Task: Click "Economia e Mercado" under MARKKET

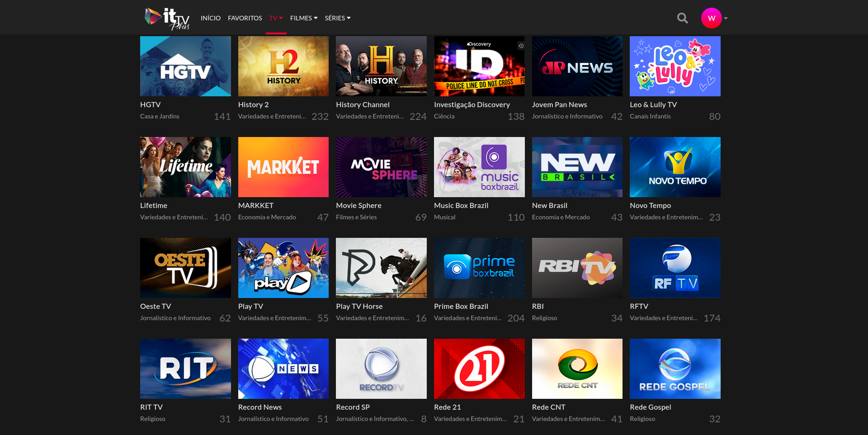Action: pos(267,217)
